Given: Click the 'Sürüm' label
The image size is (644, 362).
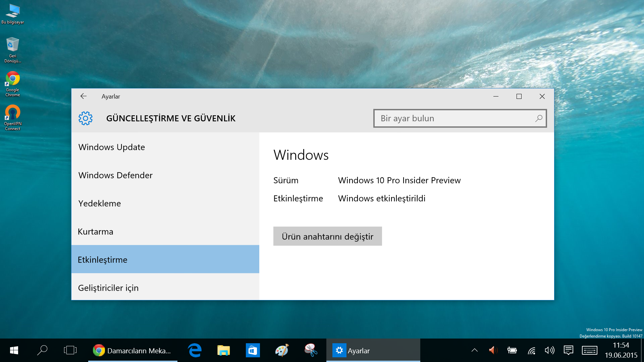Looking at the screenshot, I should pyautogui.click(x=286, y=180).
